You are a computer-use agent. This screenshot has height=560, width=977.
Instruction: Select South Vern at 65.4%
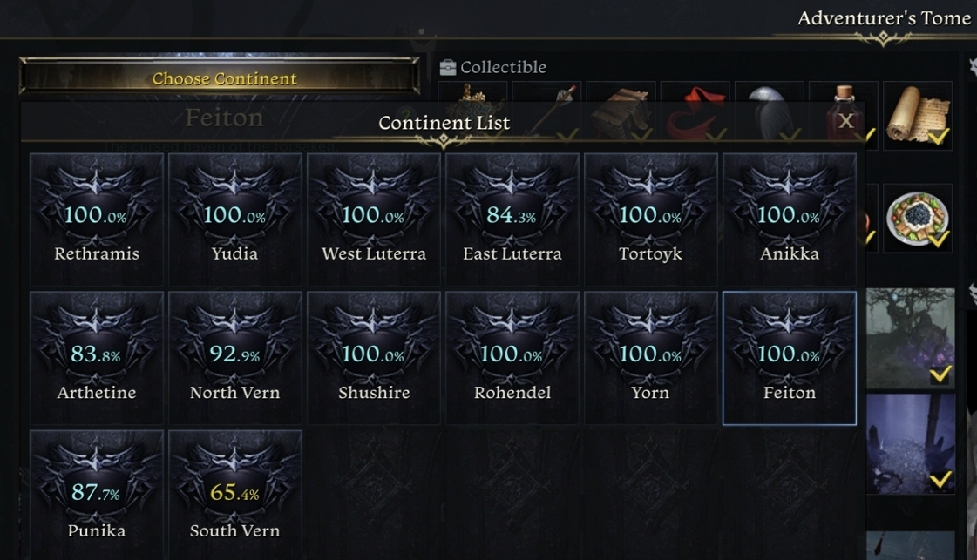(x=235, y=496)
